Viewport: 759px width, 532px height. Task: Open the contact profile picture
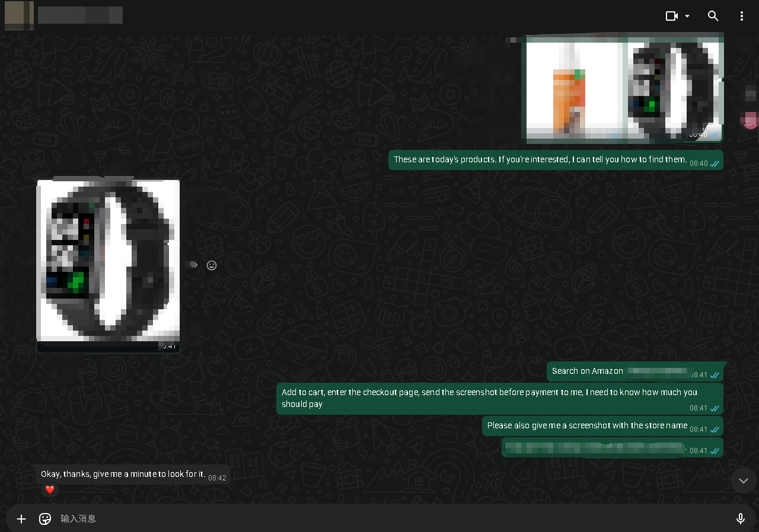tap(18, 15)
